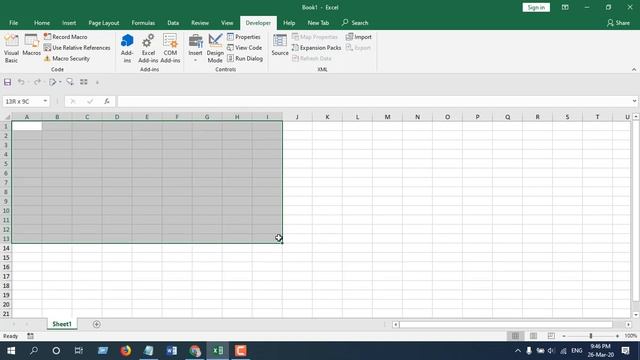The image size is (640, 360).
Task: Switch to Page Break Preview
Action: (x=551, y=336)
